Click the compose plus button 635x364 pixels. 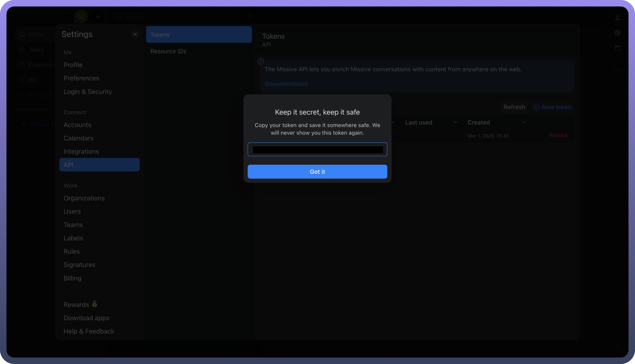[98, 17]
